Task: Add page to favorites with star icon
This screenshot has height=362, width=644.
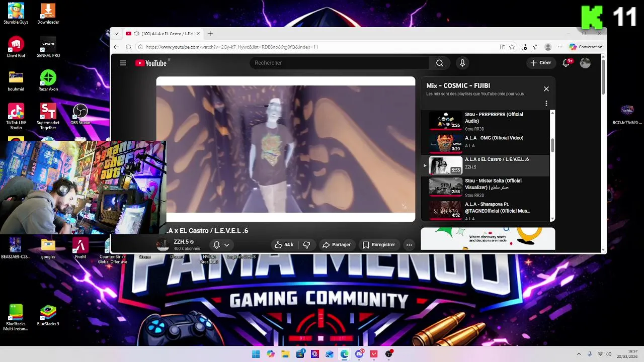Action: click(x=512, y=47)
